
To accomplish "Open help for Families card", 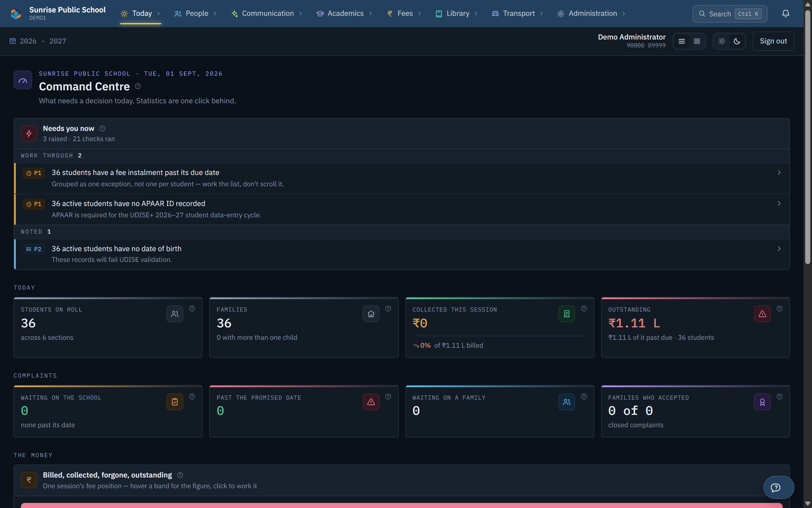I will click(388, 308).
